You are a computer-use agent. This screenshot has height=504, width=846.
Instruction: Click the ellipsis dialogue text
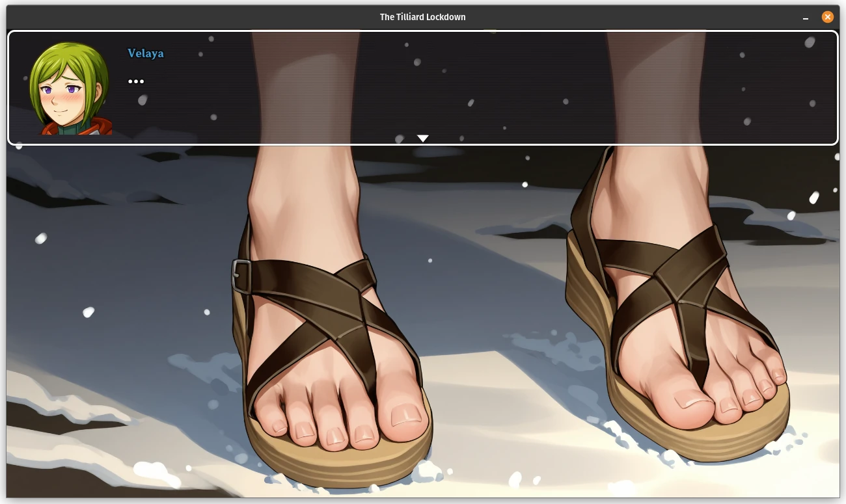tap(136, 81)
